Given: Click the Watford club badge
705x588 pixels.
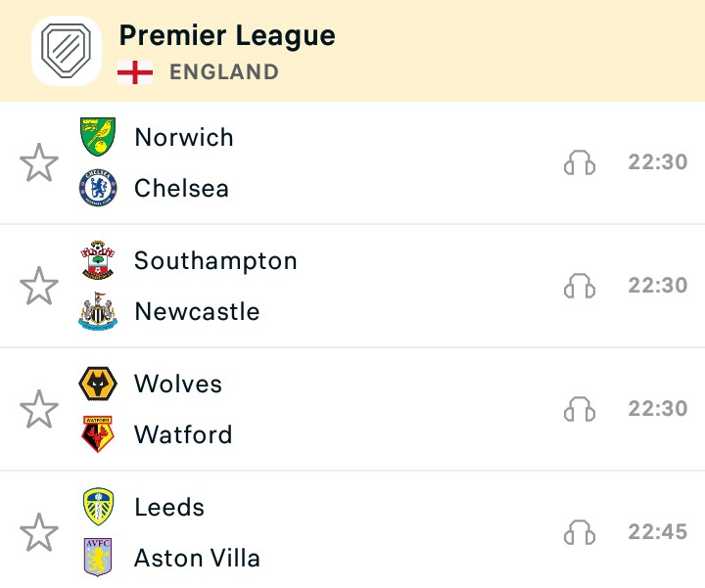Looking at the screenshot, I should pos(98,434).
